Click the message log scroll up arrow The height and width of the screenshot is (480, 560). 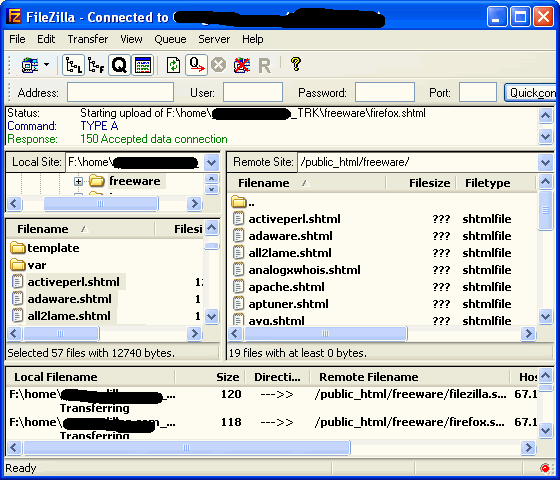pyautogui.click(x=545, y=115)
